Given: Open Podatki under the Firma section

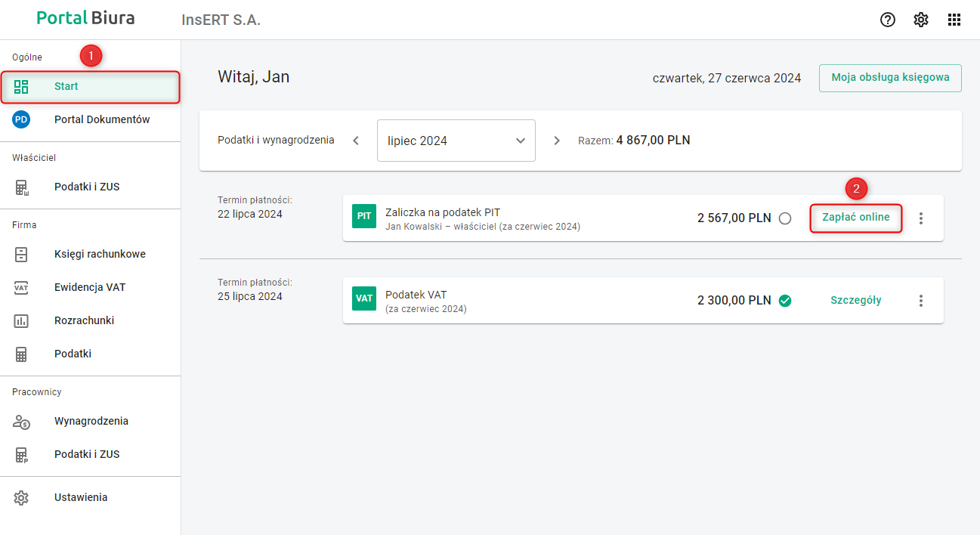Looking at the screenshot, I should click(73, 354).
